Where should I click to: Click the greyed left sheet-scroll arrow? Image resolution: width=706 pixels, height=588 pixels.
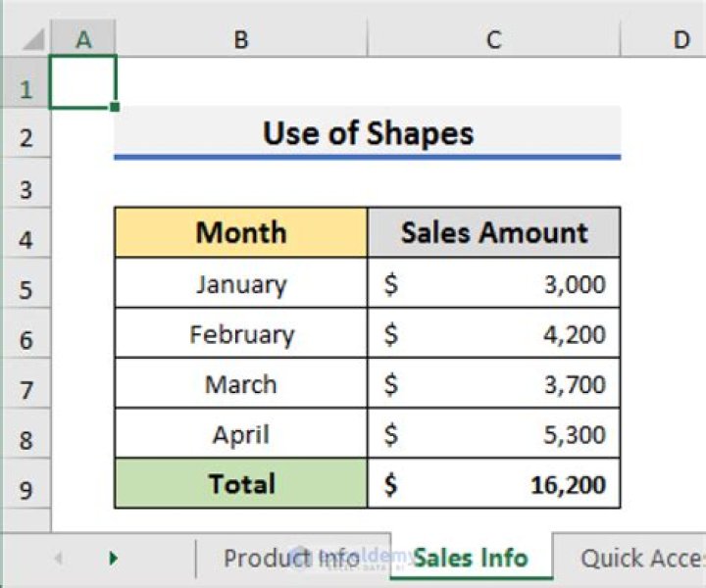point(58,559)
